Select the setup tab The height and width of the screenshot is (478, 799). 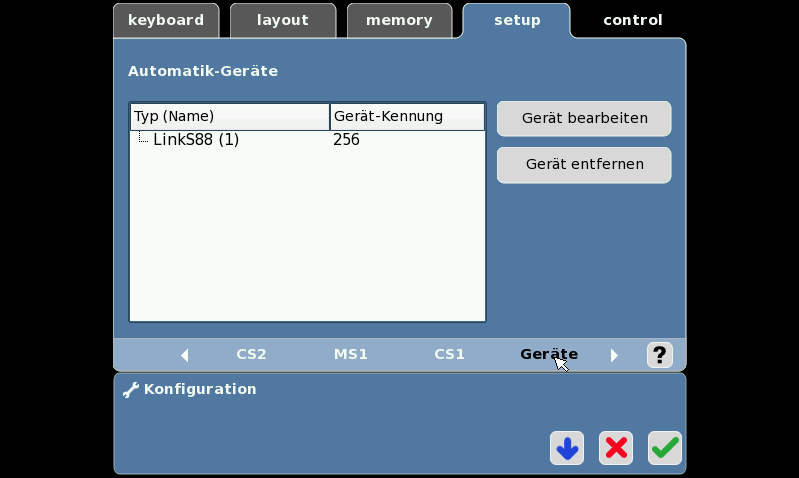(517, 20)
